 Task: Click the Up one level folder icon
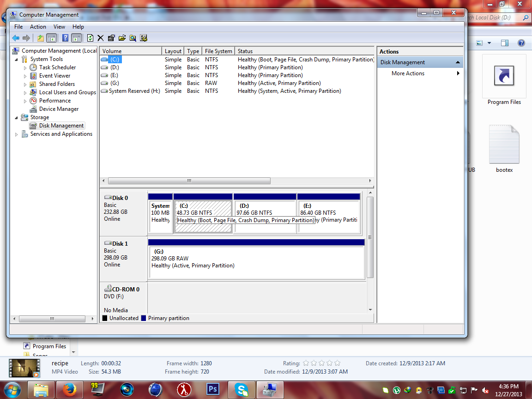coord(40,38)
